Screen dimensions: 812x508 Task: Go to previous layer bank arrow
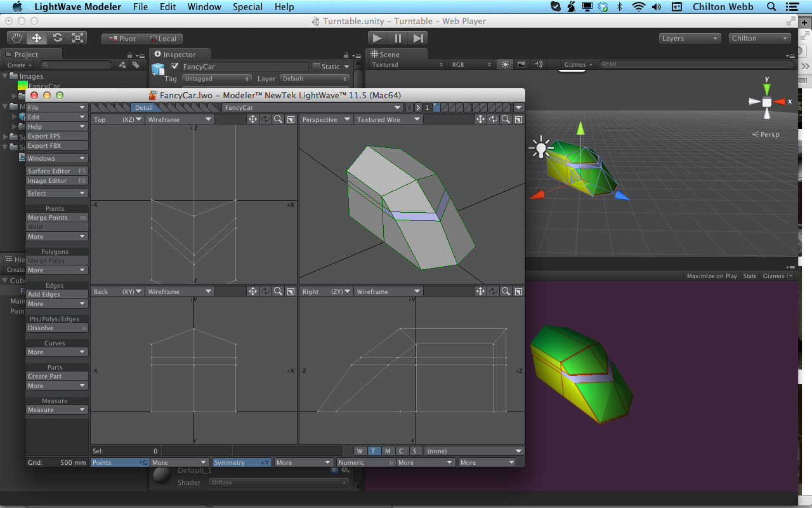tap(410, 107)
